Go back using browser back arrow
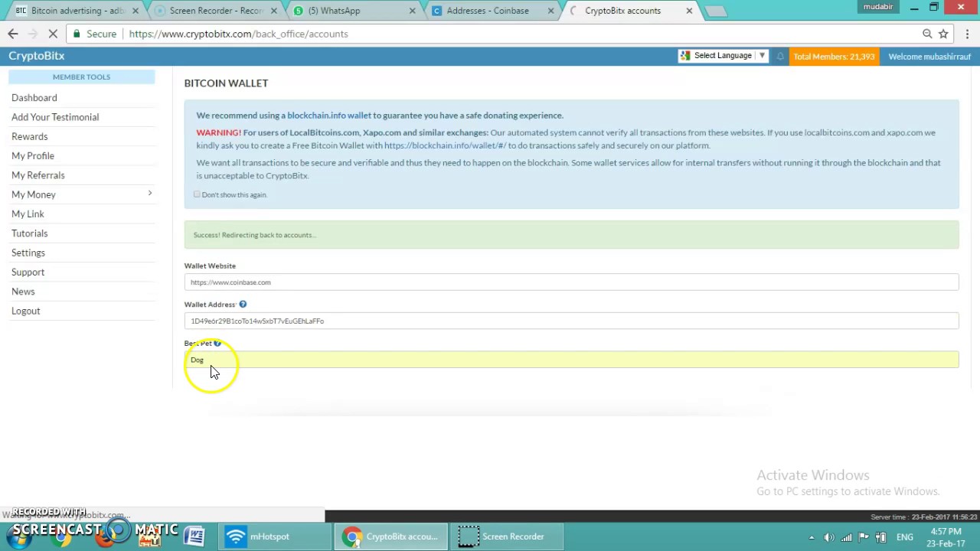 [x=12, y=34]
